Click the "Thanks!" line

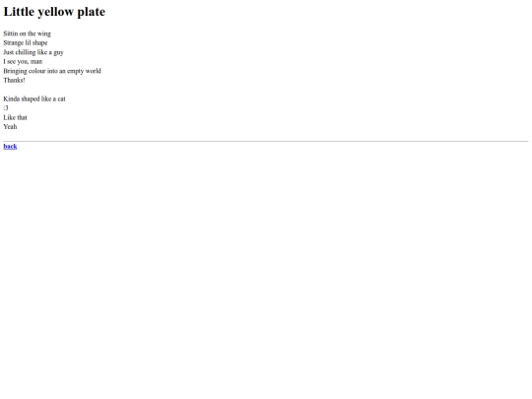pos(14,80)
